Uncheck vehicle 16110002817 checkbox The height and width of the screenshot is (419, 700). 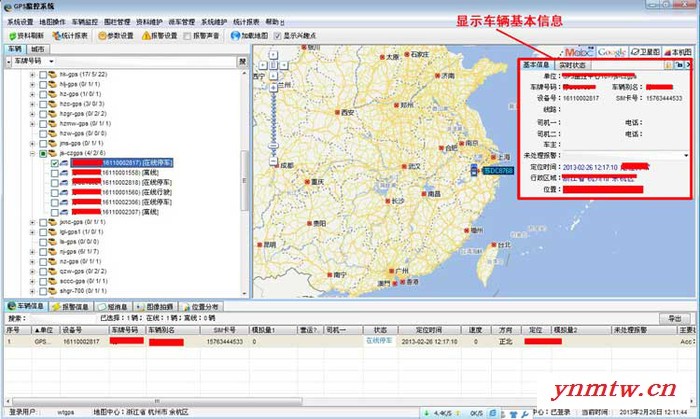point(54,163)
